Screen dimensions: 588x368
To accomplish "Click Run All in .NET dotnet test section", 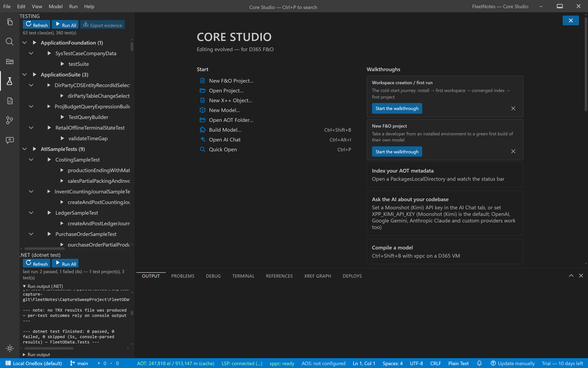I will coord(65,263).
